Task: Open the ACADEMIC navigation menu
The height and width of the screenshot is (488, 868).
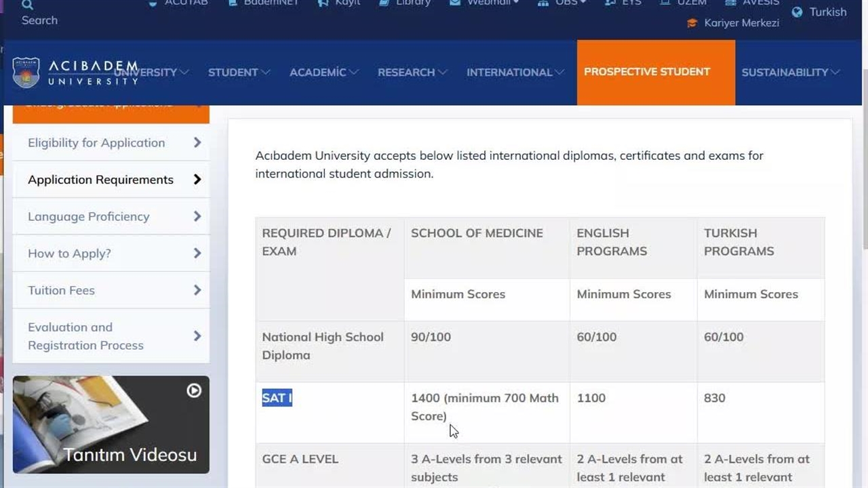Action: click(323, 73)
